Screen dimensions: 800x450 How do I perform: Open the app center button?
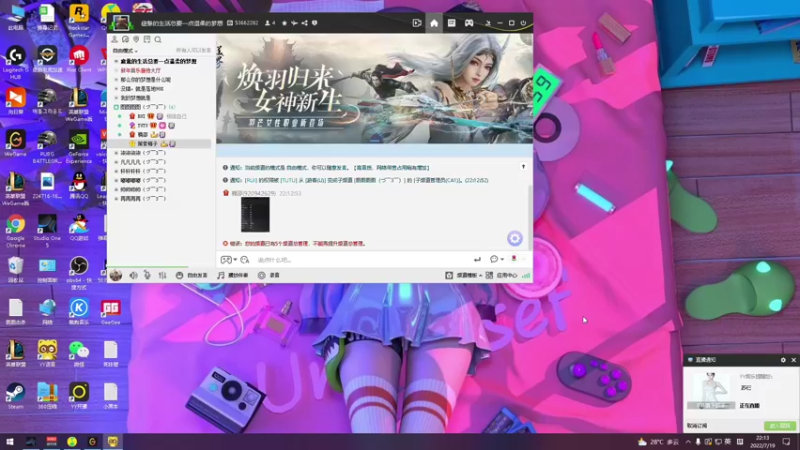coord(502,276)
